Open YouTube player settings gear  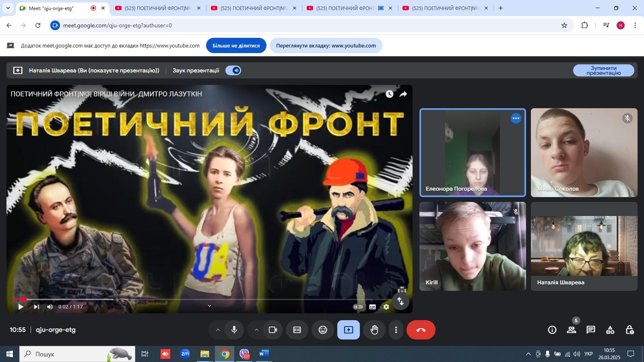(386, 307)
